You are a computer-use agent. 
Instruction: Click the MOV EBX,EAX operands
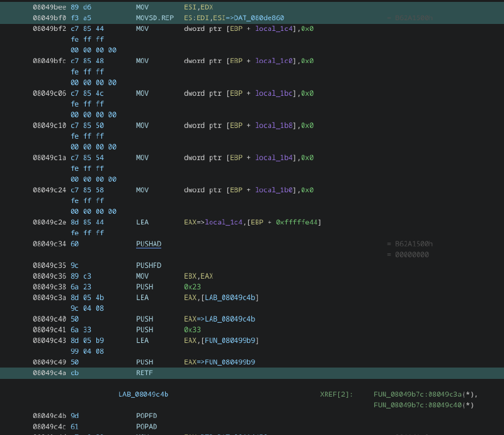(x=198, y=276)
